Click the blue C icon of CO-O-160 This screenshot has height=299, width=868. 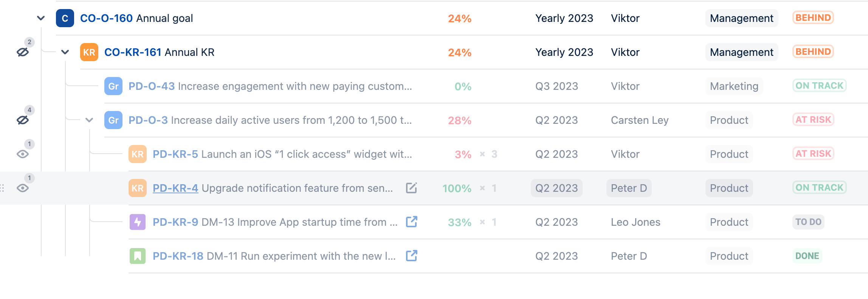[65, 18]
